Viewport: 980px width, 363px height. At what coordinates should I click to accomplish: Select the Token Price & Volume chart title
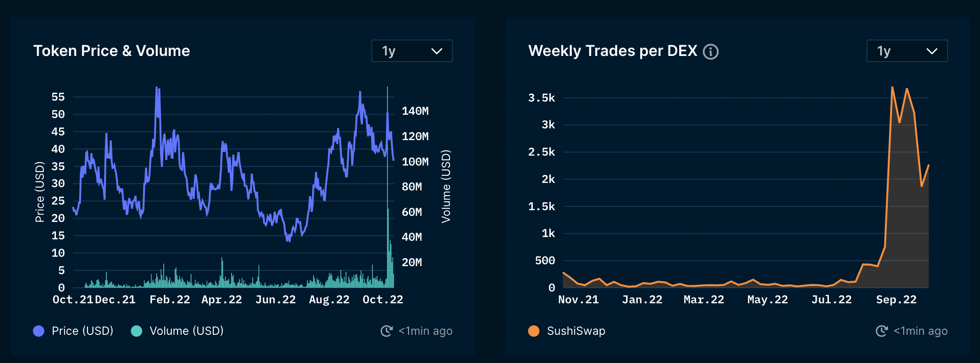point(112,51)
